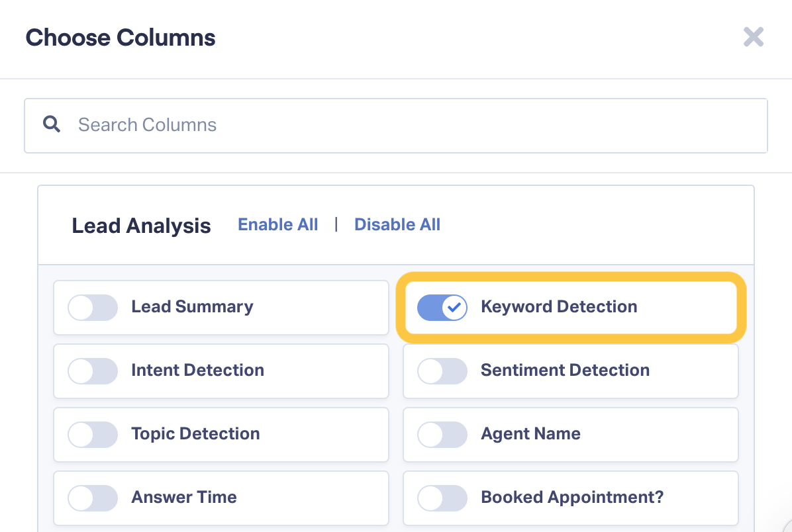Screen dimensions: 792x532
Task: Click the Keyword Detection label
Action: click(x=559, y=307)
